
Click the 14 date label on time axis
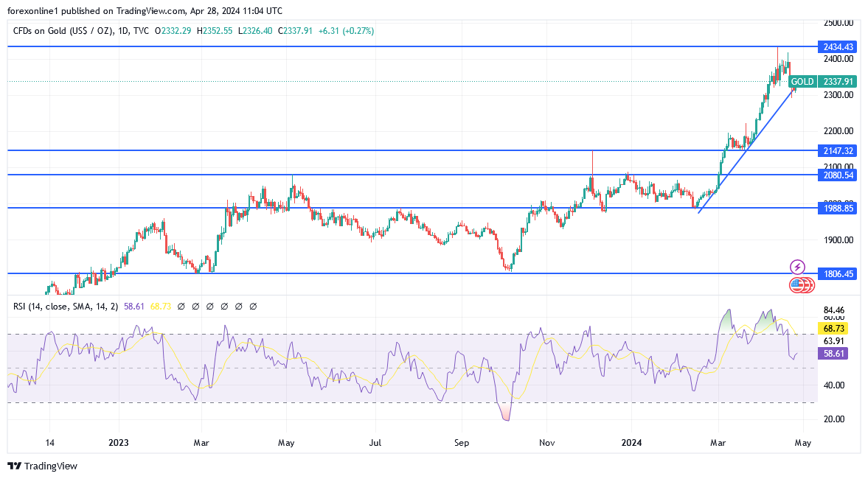tap(50, 442)
